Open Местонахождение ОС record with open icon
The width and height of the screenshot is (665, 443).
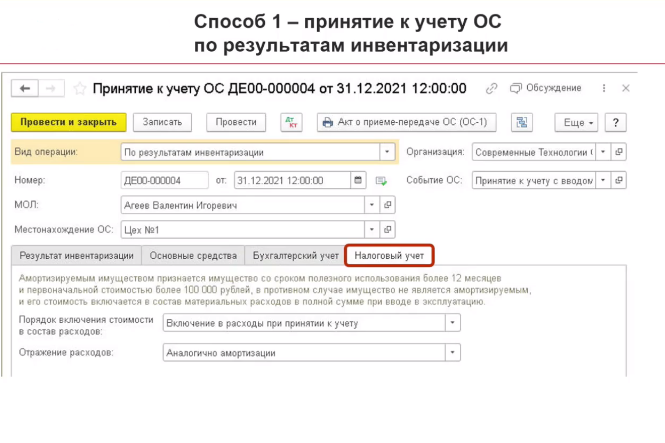coord(387,229)
